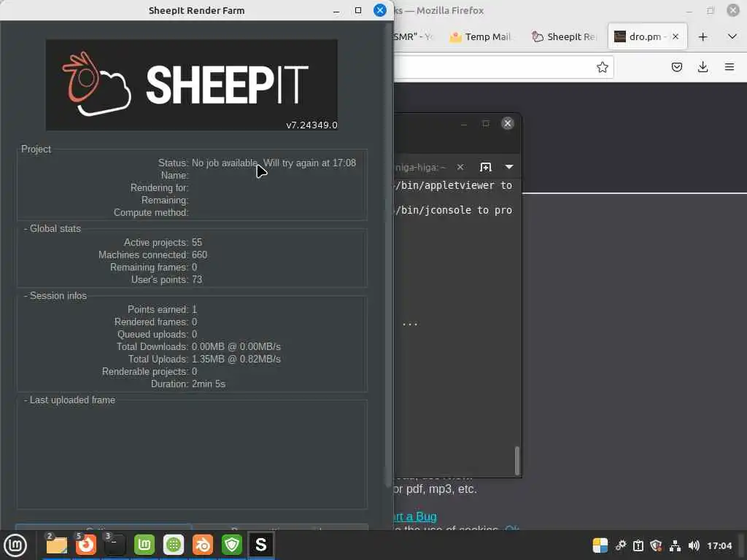Open the update manager shield tray icon
Screen dimensions: 747x560
(x=656, y=545)
